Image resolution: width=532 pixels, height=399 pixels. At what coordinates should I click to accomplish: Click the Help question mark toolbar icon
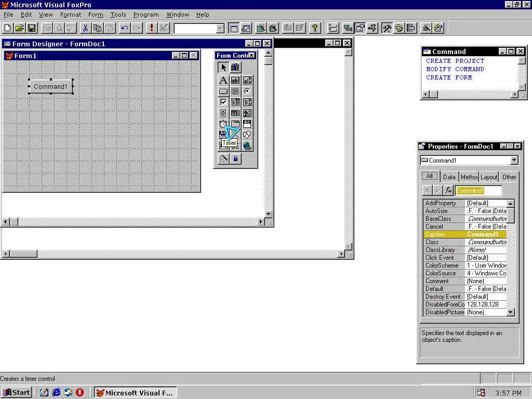pyautogui.click(x=315, y=28)
